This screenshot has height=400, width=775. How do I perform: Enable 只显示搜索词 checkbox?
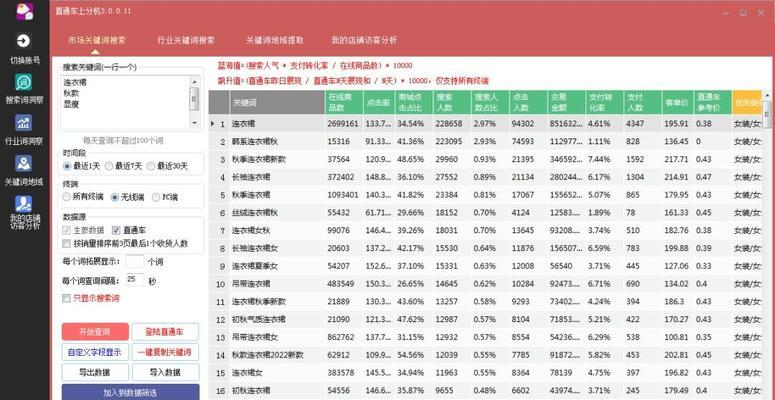click(66, 299)
